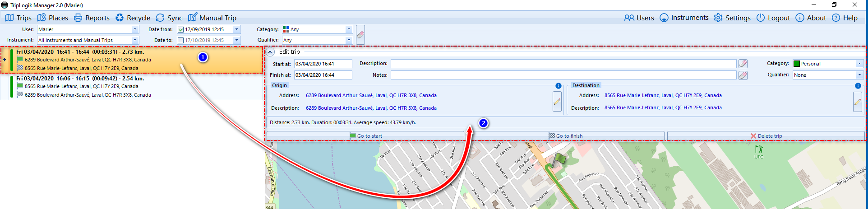868x210 pixels.
Task: Select the trip from 16:41 to 16:44
Action: [132, 60]
